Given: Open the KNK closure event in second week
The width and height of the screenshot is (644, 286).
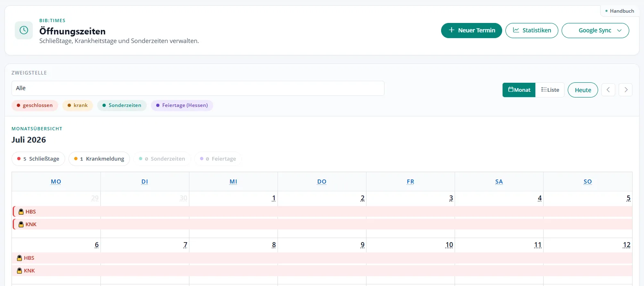Looking at the screenshot, I should [322, 270].
